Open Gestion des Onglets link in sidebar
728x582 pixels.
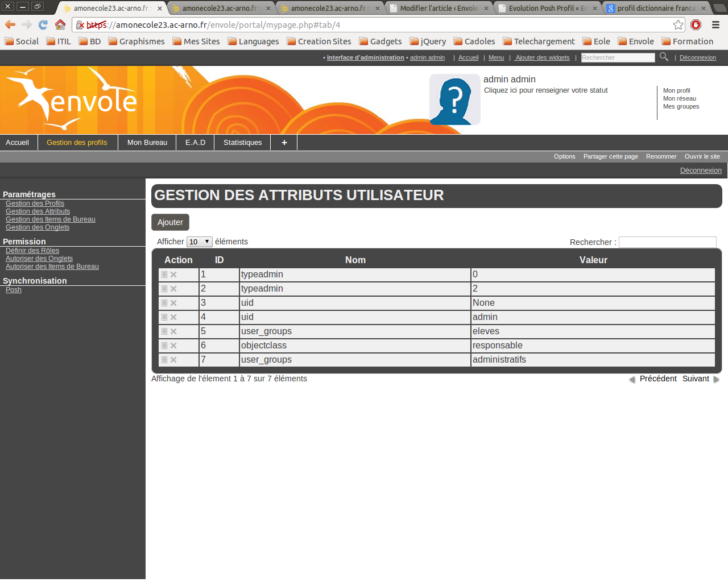[38, 227]
